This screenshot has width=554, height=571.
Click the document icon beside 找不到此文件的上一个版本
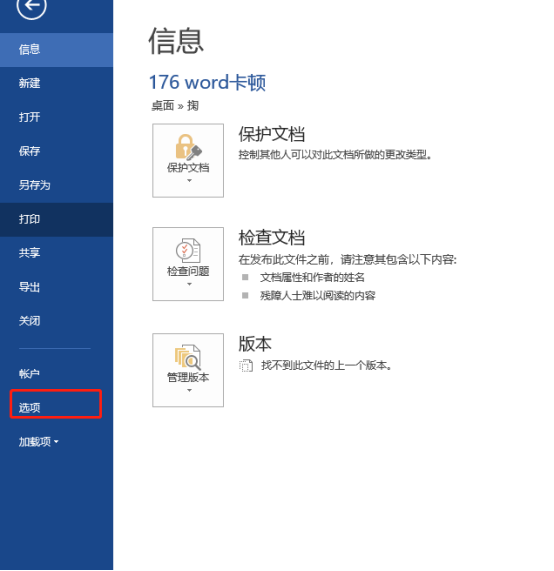[246, 365]
